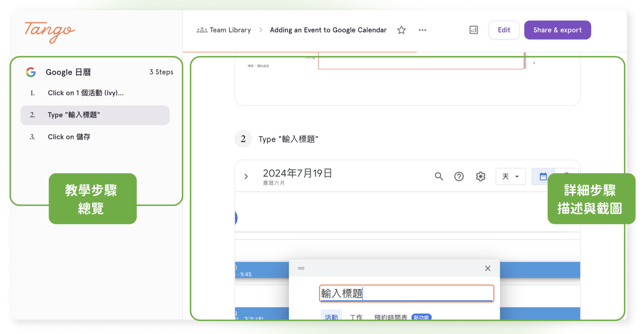
Task: Click the 條款 – 隱私設定 text in the step 1 screenshot
Action: (x=258, y=66)
